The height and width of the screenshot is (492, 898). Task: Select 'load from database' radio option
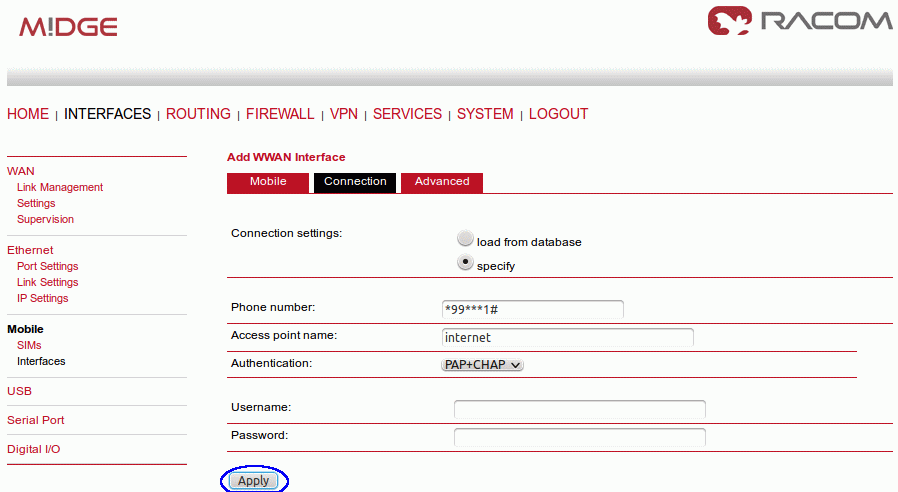(x=465, y=238)
